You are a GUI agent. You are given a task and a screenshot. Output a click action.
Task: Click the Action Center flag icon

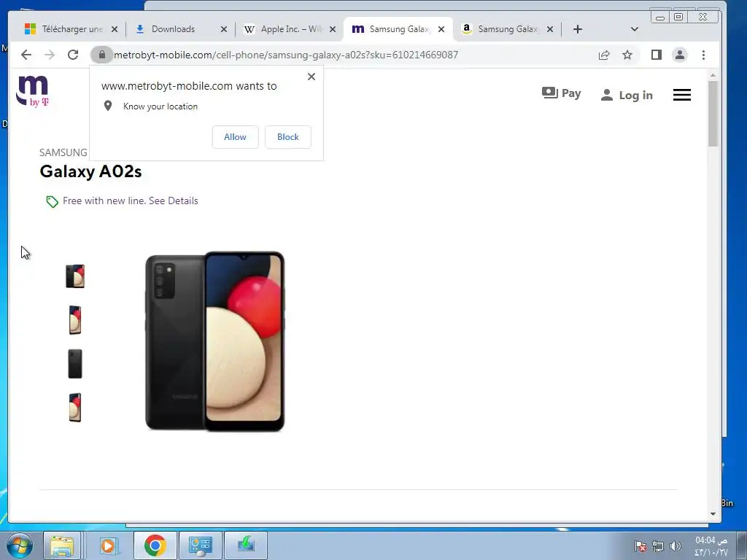click(640, 547)
